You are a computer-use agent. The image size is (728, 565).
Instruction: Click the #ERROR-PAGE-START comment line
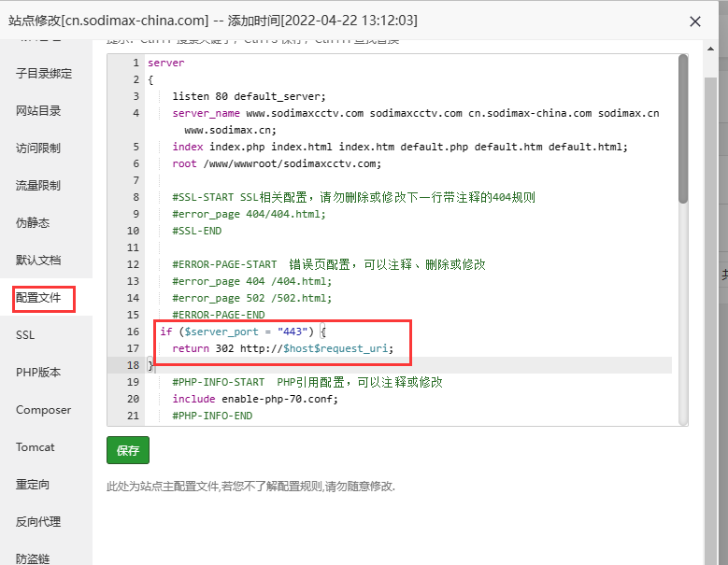coord(329,264)
